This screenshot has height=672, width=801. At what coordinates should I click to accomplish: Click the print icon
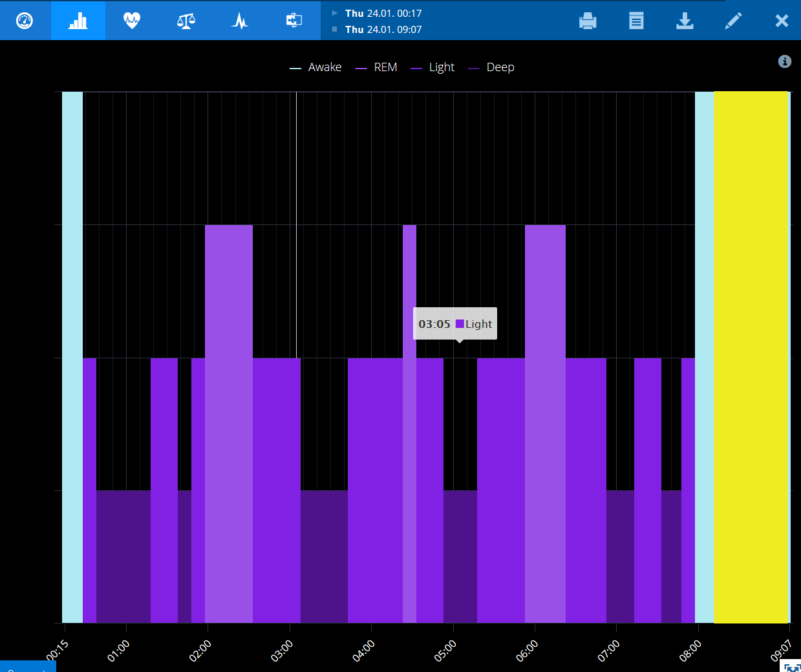tap(588, 21)
